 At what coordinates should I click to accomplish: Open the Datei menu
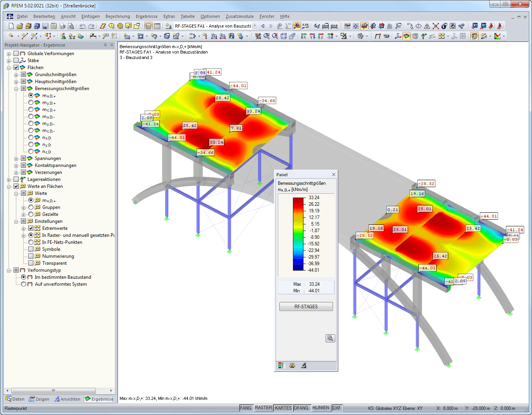pos(22,16)
